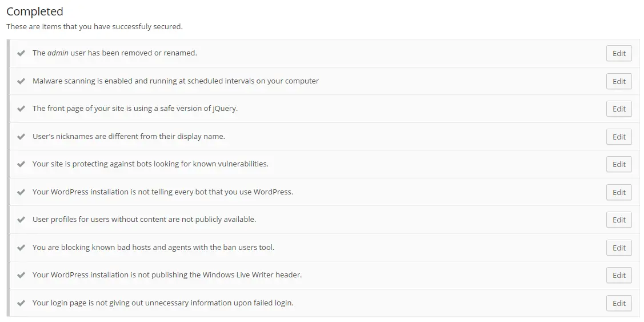Click checkmark icon beside User's nicknames item

coord(21,137)
